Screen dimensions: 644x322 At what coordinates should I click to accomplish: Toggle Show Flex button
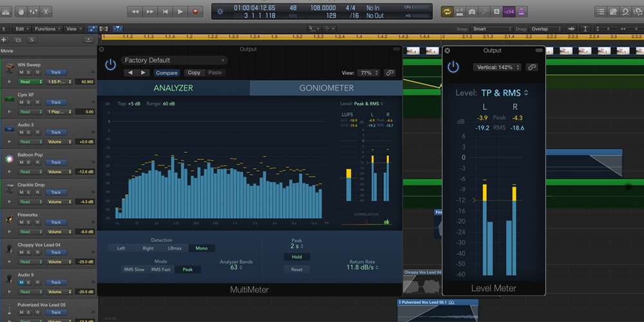click(x=104, y=29)
